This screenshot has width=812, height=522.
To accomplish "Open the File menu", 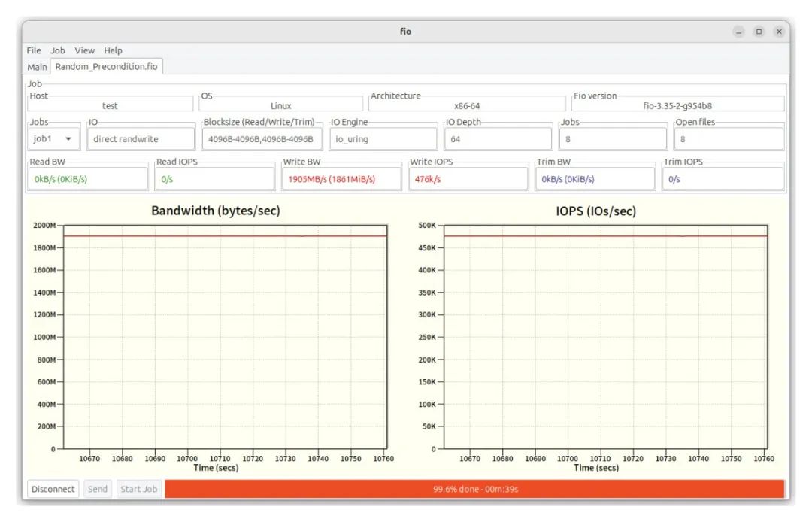I will coord(34,50).
